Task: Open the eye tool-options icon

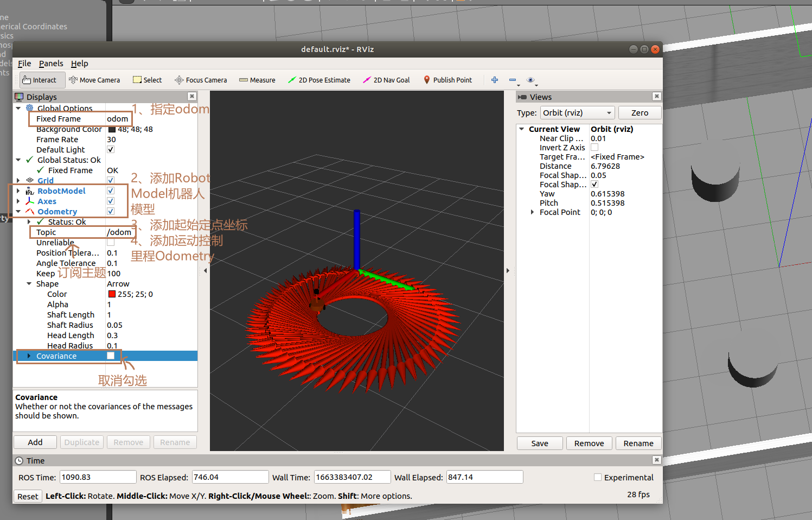Action: pos(532,80)
